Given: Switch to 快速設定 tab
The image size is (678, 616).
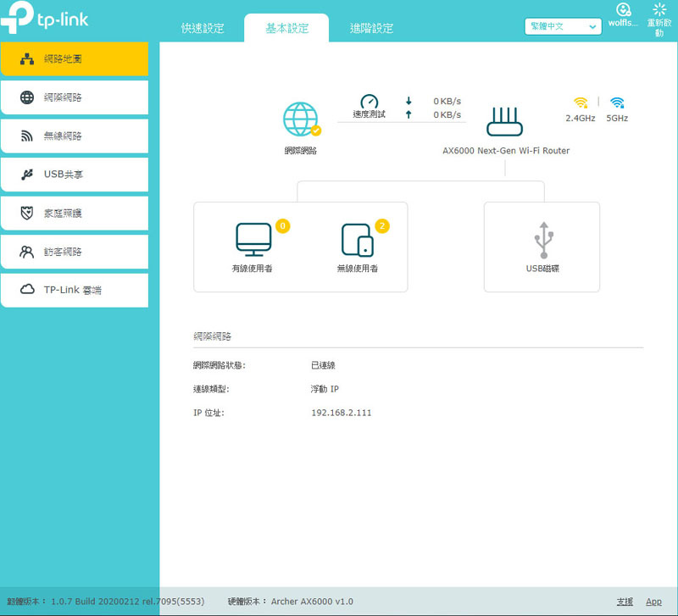Looking at the screenshot, I should [x=203, y=28].
